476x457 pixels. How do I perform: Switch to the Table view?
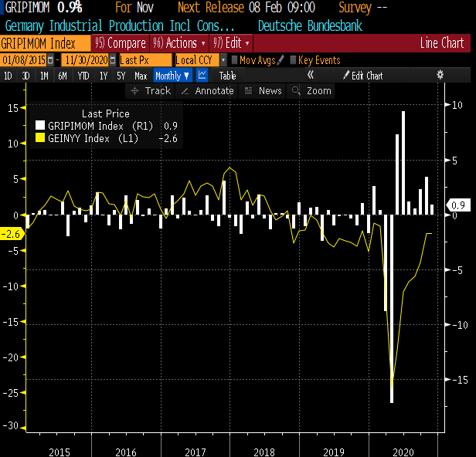point(227,76)
